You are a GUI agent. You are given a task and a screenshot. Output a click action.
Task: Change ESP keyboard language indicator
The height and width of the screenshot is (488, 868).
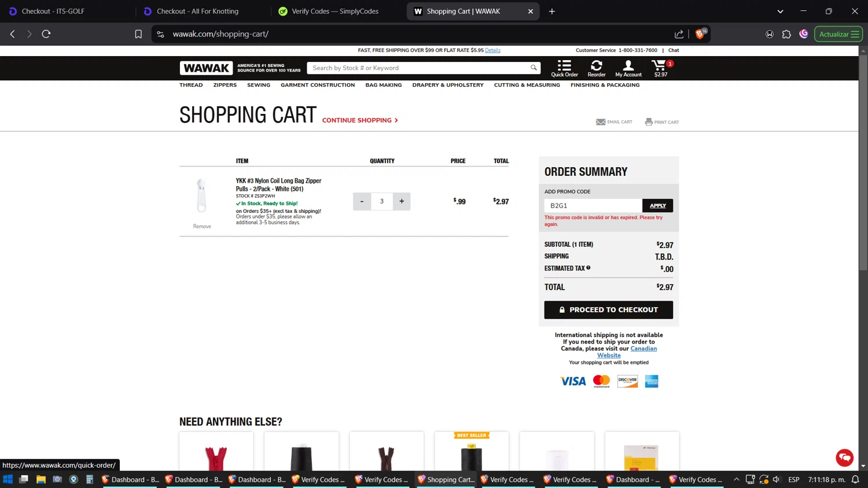click(794, 479)
